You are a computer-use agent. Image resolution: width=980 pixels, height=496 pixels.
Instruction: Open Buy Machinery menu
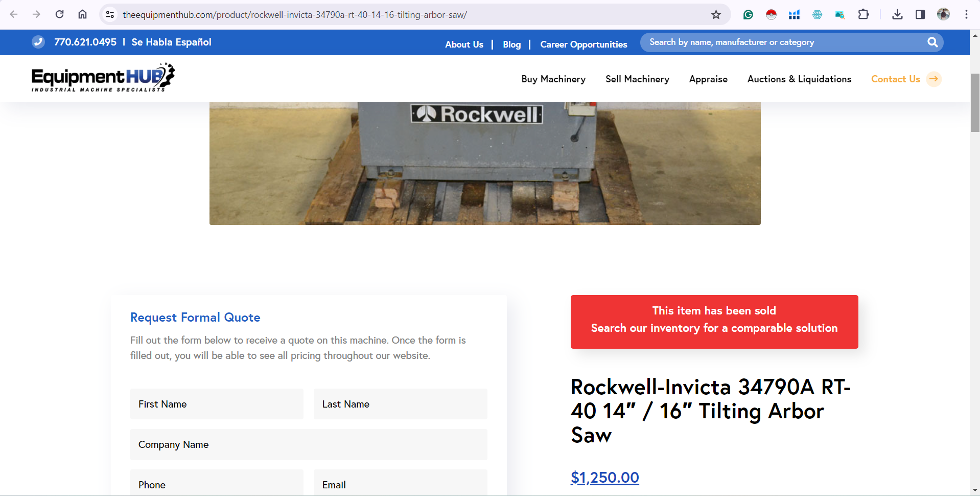[x=553, y=79]
